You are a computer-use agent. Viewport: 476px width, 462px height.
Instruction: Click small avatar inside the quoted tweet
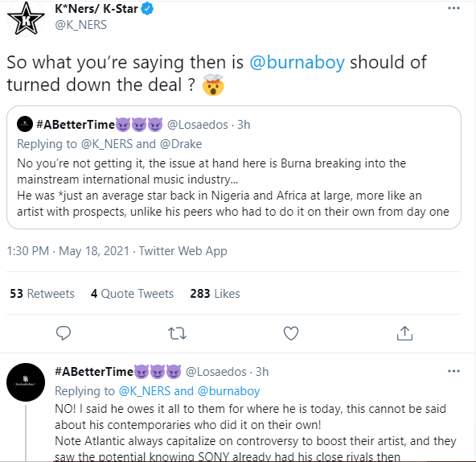tap(25, 124)
